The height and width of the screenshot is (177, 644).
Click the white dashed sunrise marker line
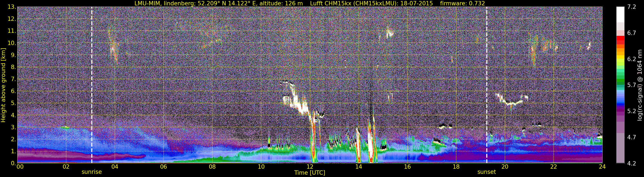[x=92, y=85]
